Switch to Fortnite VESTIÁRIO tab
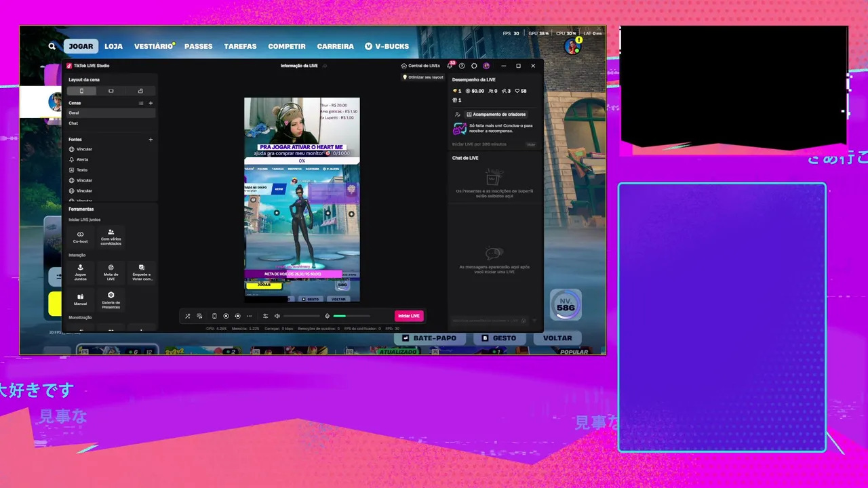Screen dimensions: 868x488 (x=153, y=46)
